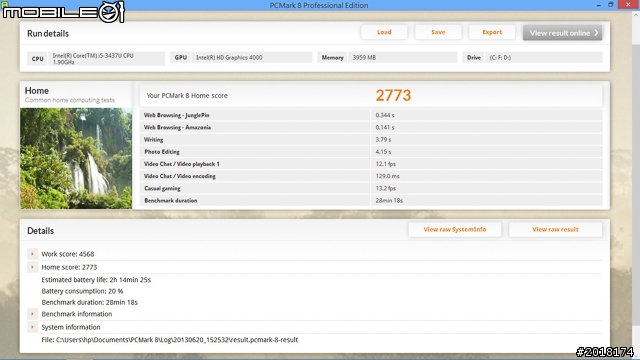Save the benchmark result
Screen dimensions: 640x360
coord(438,32)
